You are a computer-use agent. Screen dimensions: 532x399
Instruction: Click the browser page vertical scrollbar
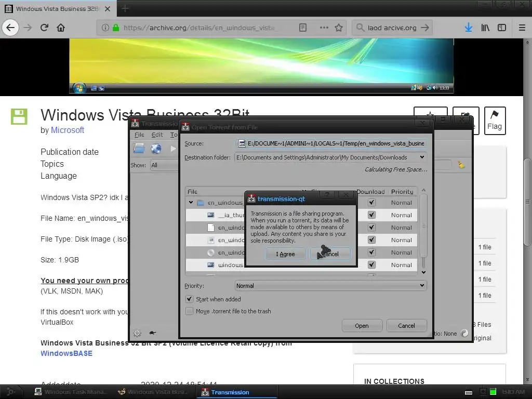tap(527, 201)
